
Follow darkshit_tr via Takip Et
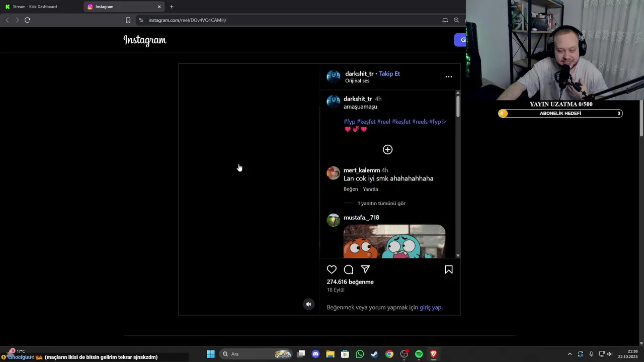[x=389, y=73]
